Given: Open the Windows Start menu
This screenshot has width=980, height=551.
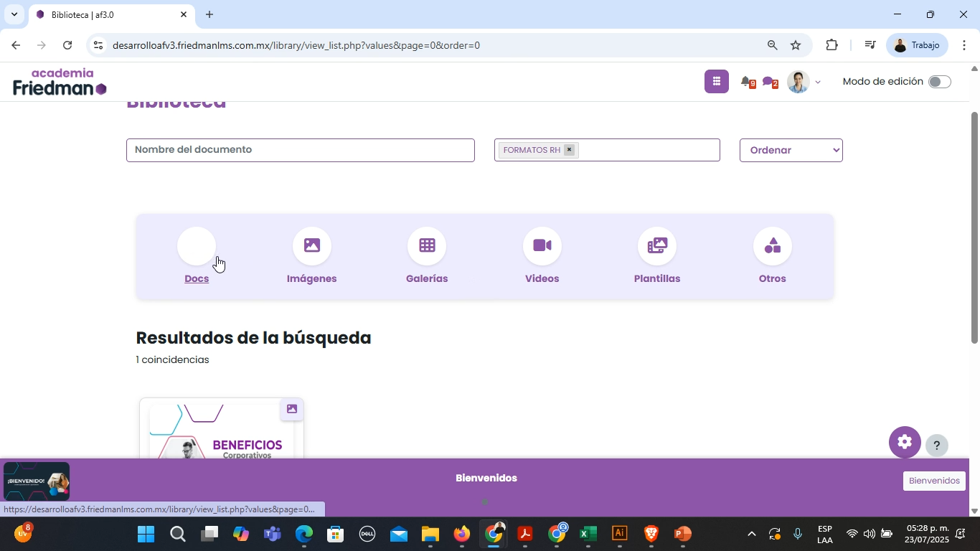Looking at the screenshot, I should (146, 534).
